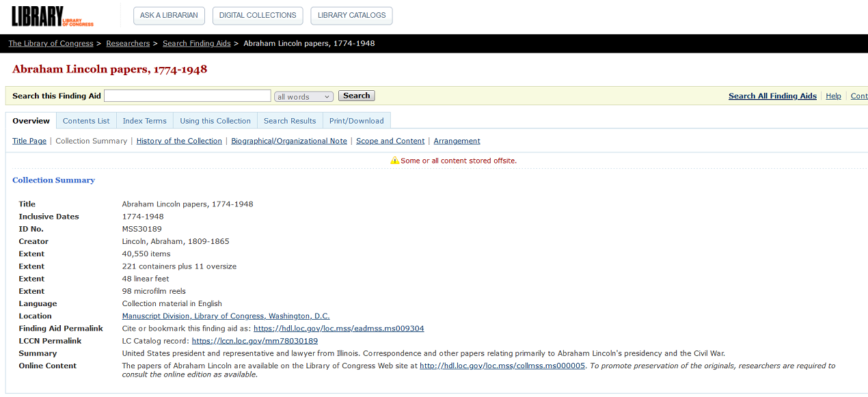
Task: Click the Library of Congress logo
Action: [53, 16]
